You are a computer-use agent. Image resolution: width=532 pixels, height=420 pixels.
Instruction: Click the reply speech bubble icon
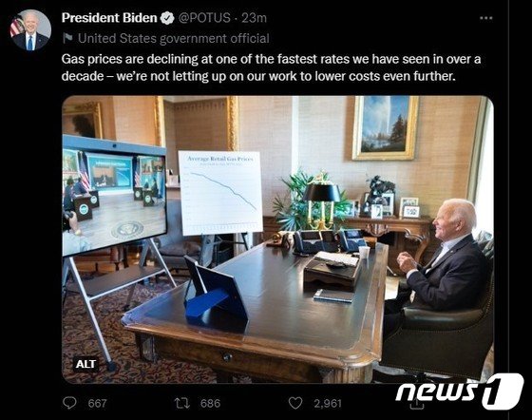point(70,403)
